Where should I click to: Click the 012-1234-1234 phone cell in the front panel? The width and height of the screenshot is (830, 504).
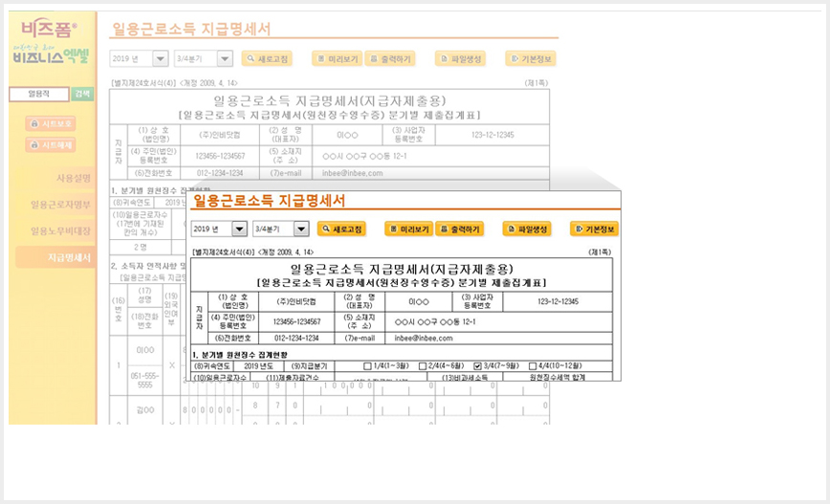pos(296,339)
